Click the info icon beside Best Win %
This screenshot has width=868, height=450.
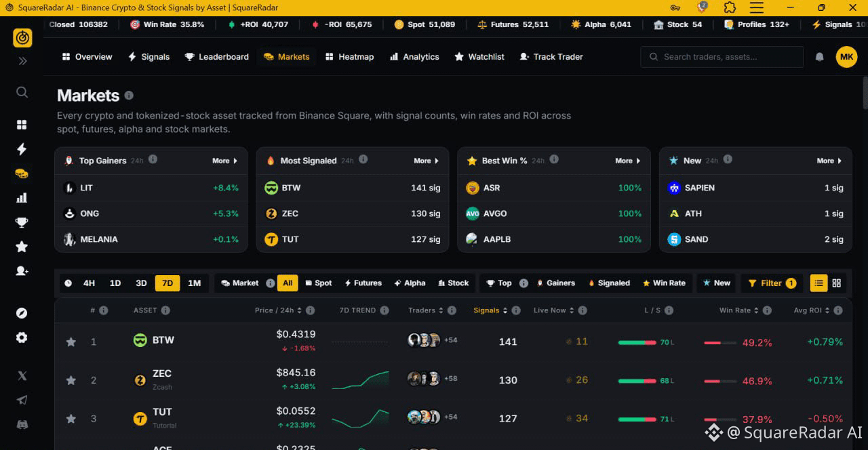554,159
